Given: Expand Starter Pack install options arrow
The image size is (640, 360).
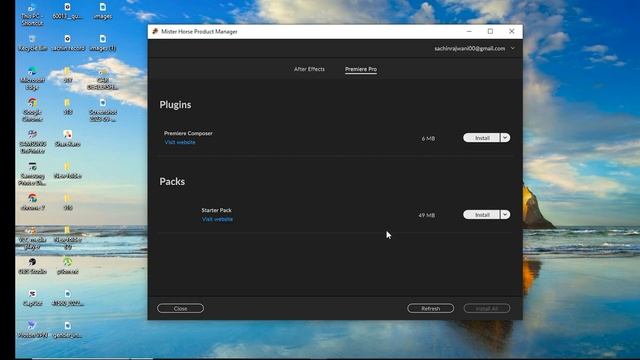Looking at the screenshot, I should [x=505, y=215].
